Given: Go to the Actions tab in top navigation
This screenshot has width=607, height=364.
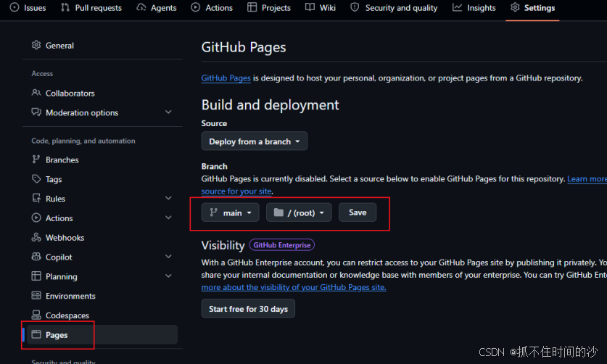Looking at the screenshot, I should (212, 8).
